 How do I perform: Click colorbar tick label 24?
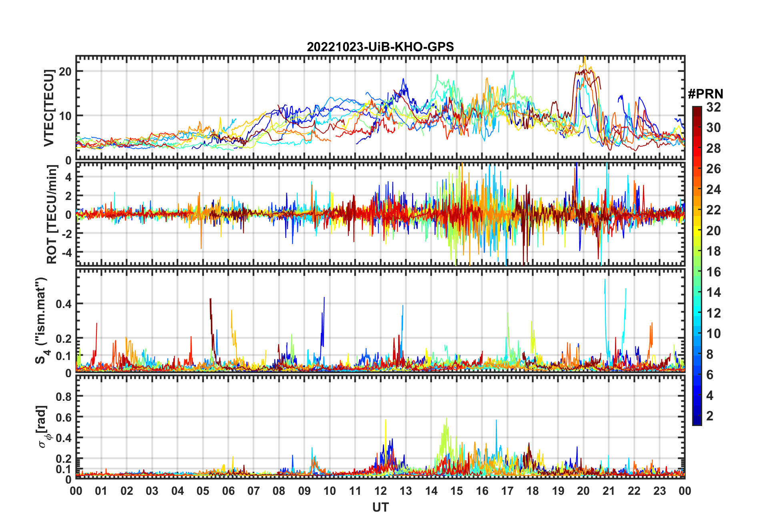click(713, 190)
